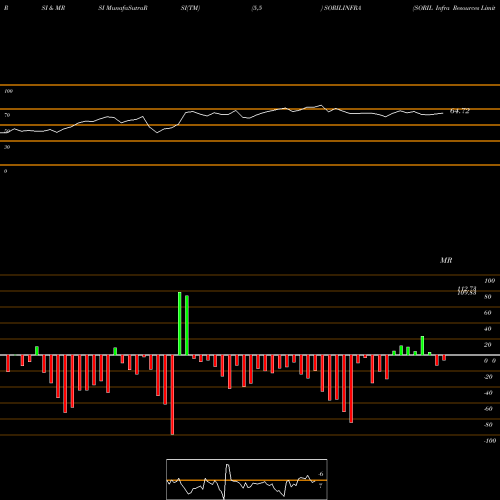Click the MR axis label 80
The image size is (500, 500).
coord(488,297)
